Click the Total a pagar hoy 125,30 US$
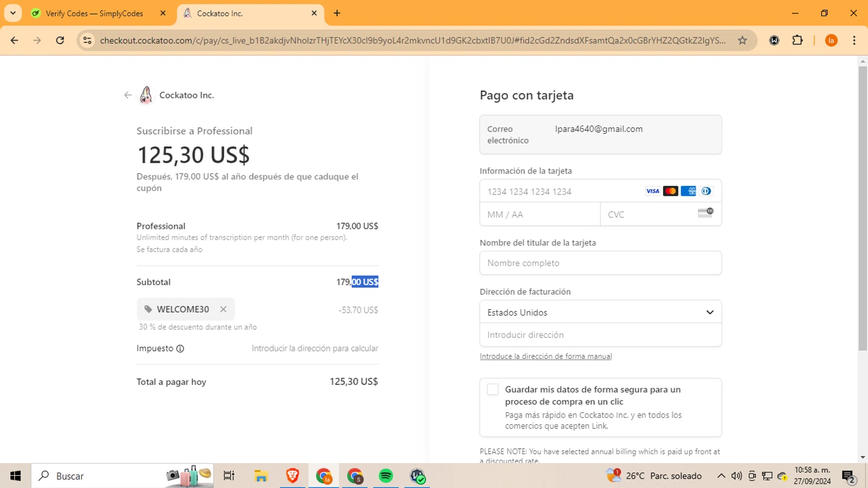 point(354,381)
